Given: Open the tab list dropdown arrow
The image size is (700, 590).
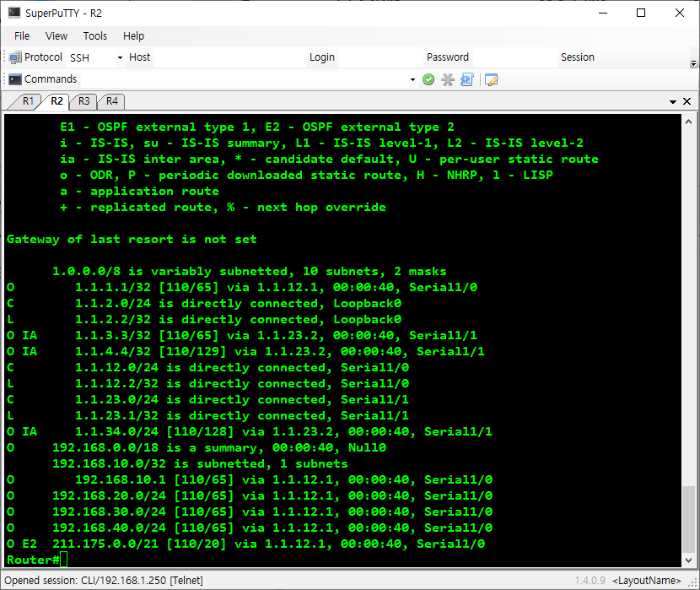Looking at the screenshot, I should click(673, 102).
